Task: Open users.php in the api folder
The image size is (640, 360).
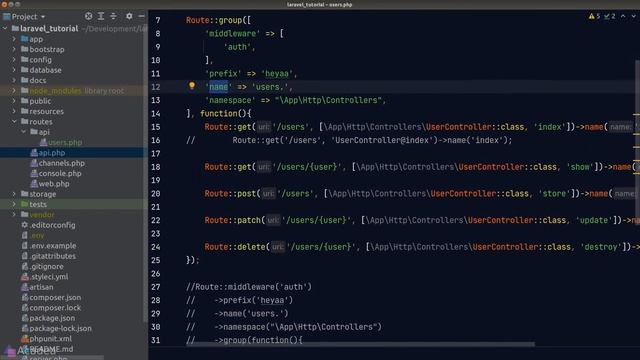Action: pos(65,142)
